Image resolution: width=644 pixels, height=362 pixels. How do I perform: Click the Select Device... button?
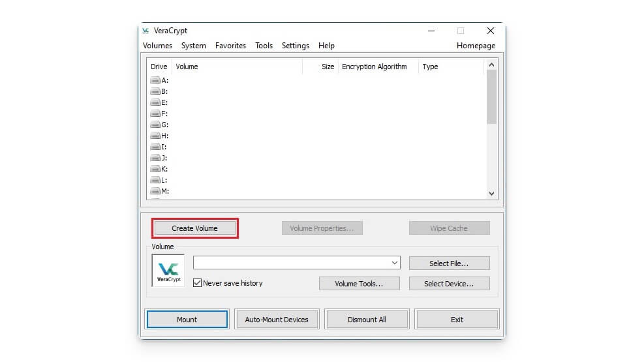[449, 284]
